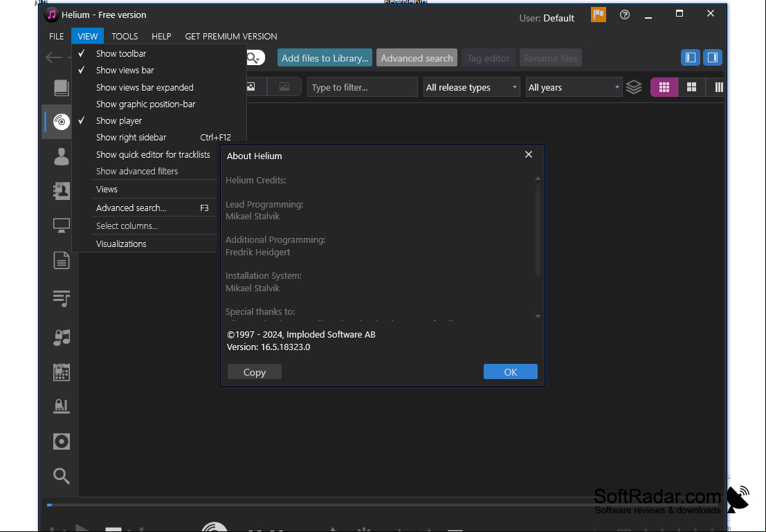Click the Fredrik Heidgert credit text

click(x=257, y=252)
